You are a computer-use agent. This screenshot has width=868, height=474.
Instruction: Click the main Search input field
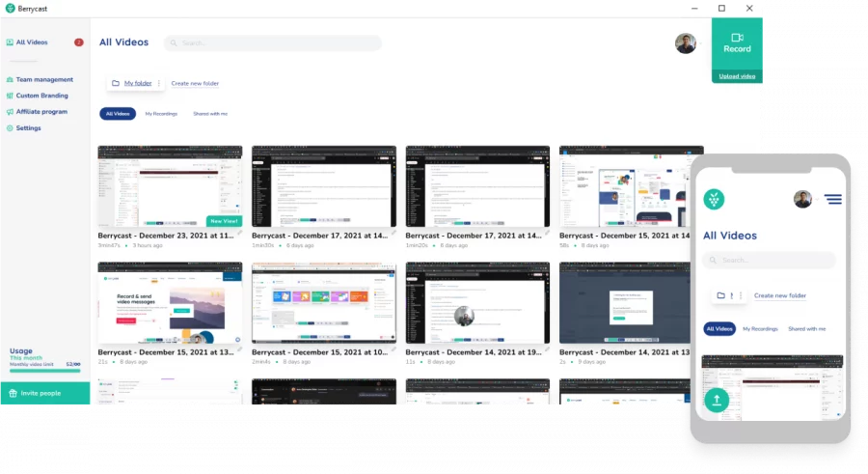pyautogui.click(x=272, y=43)
